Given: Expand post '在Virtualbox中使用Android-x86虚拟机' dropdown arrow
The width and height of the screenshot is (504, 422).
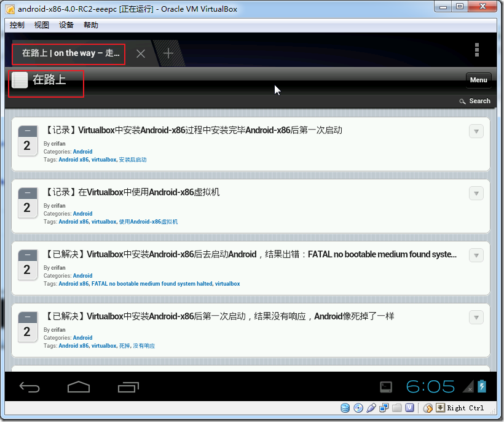Looking at the screenshot, I should click(476, 193).
